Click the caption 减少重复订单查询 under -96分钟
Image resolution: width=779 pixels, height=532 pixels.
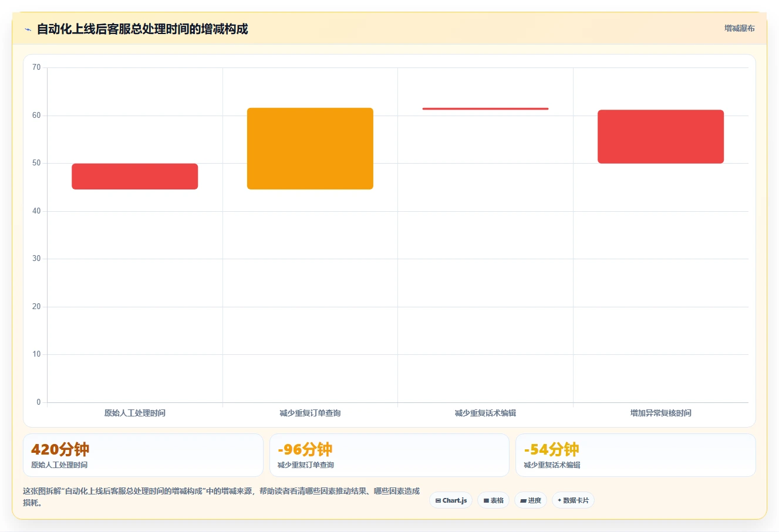tap(306, 465)
